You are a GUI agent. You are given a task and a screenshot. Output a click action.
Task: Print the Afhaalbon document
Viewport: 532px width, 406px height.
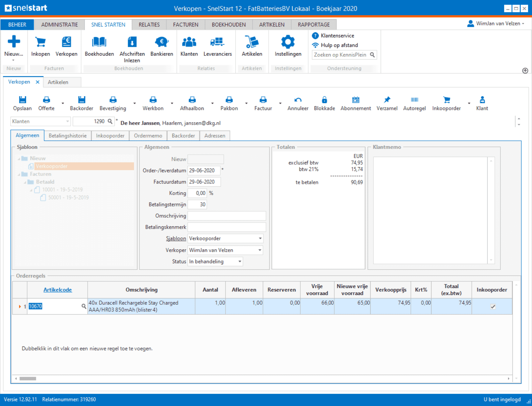coord(192,100)
